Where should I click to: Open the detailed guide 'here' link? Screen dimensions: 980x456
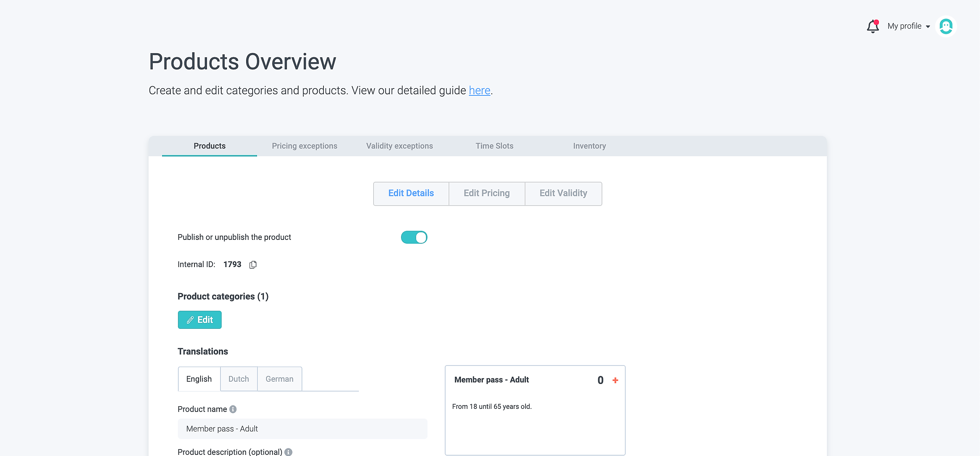coord(479,90)
